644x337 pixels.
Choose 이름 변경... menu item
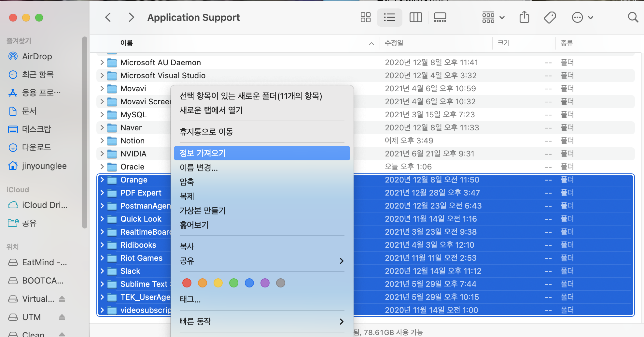click(x=262, y=168)
